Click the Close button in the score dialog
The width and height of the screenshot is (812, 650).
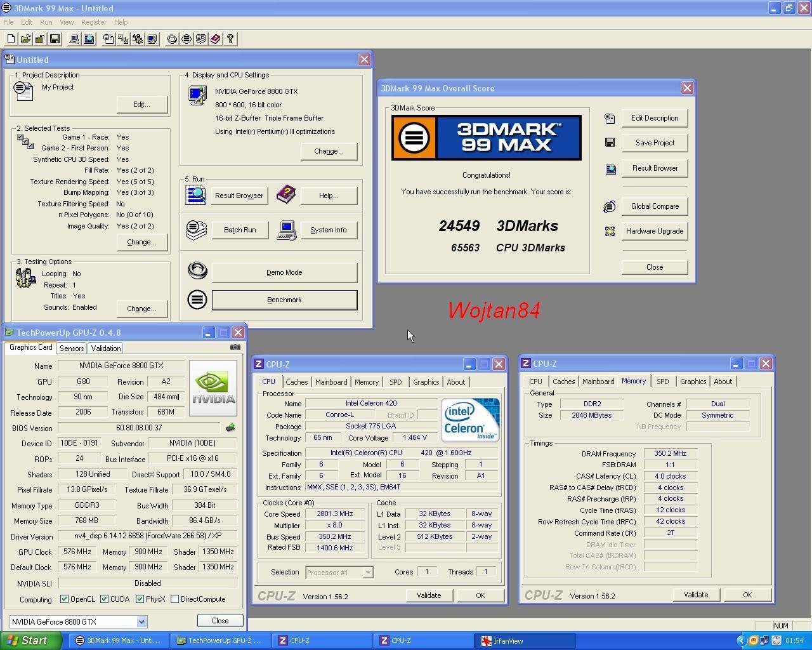tap(655, 267)
